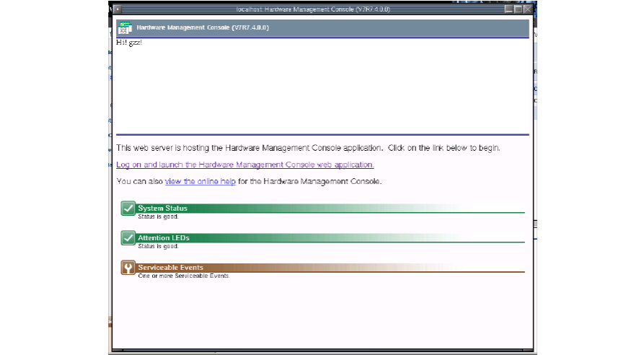Open the Log on and launch HMC link
The image size is (644, 355).
[244, 165]
